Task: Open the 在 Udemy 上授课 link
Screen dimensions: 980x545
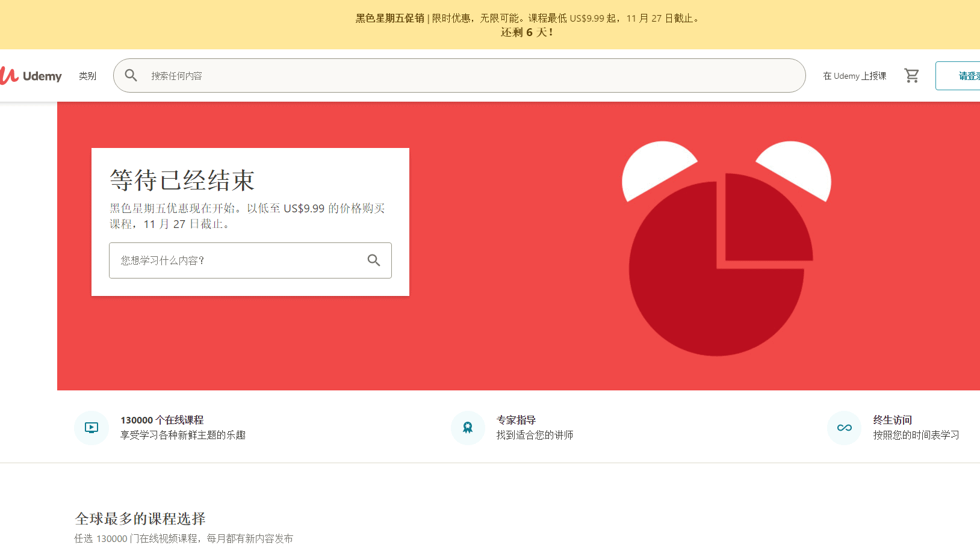Action: (855, 76)
